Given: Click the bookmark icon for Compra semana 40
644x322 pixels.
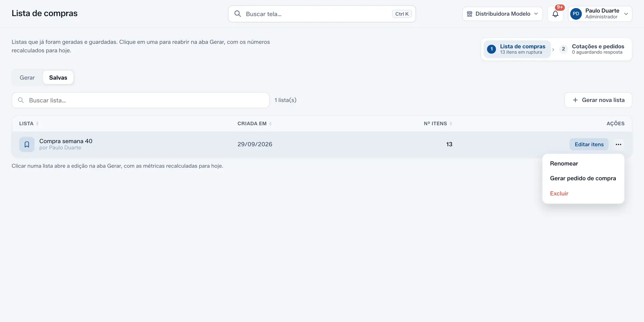Looking at the screenshot, I should pyautogui.click(x=27, y=145).
